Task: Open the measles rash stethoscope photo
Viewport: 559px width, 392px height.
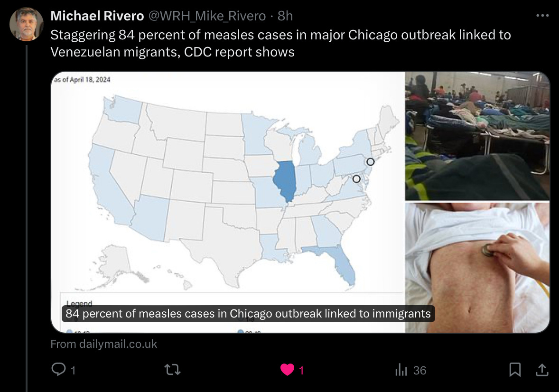Action: click(477, 268)
